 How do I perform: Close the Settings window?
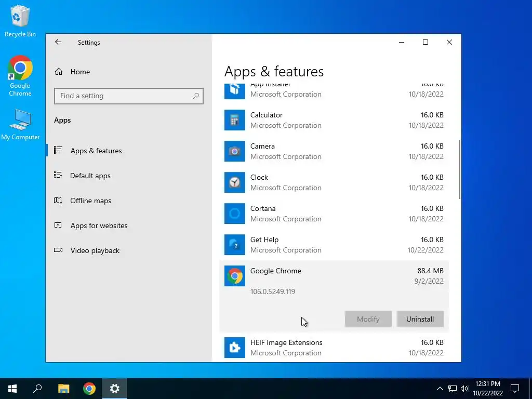449,42
